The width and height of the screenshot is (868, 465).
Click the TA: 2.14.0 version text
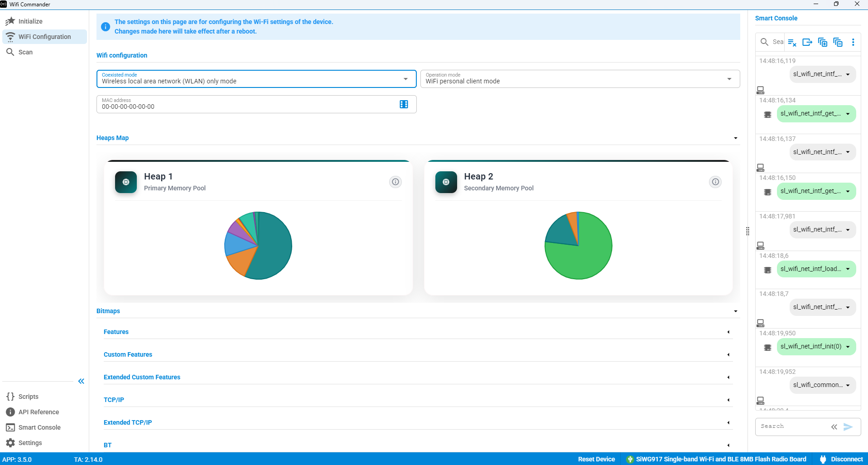[88, 459]
